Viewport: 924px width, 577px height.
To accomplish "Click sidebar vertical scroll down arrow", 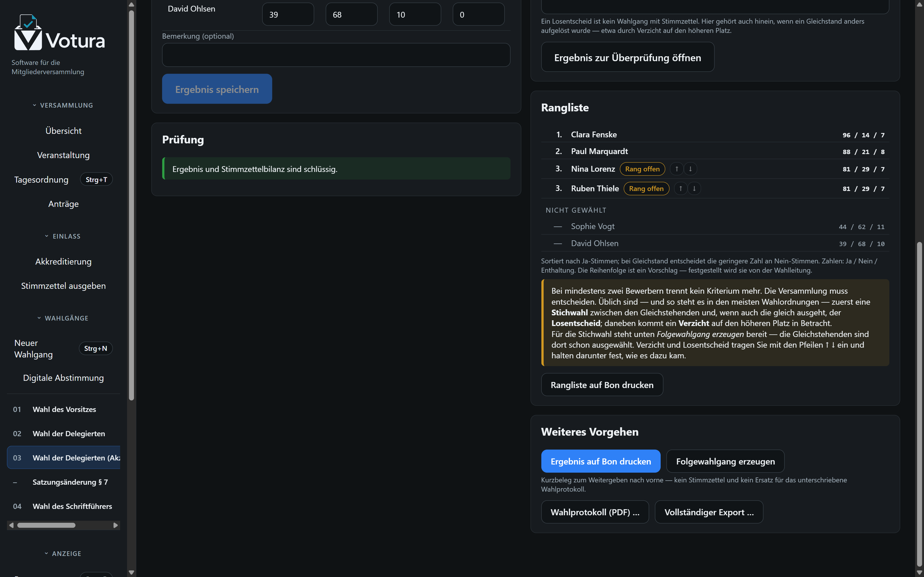I will click(x=131, y=572).
